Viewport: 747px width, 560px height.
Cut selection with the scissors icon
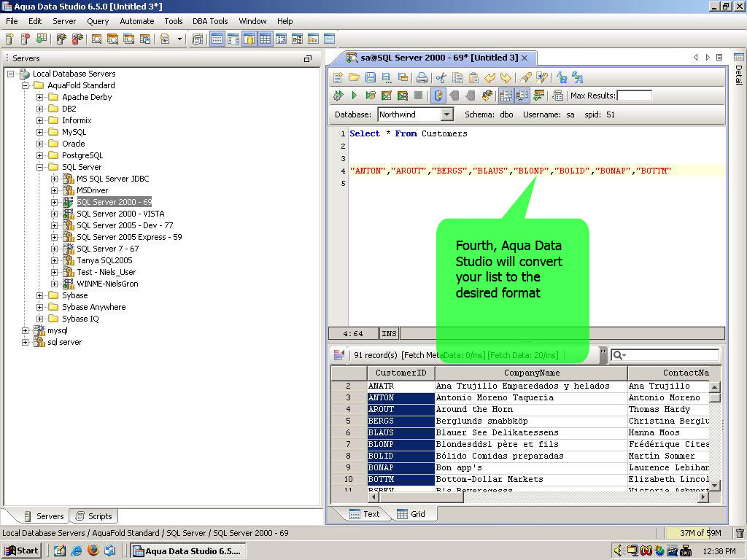coord(441,77)
